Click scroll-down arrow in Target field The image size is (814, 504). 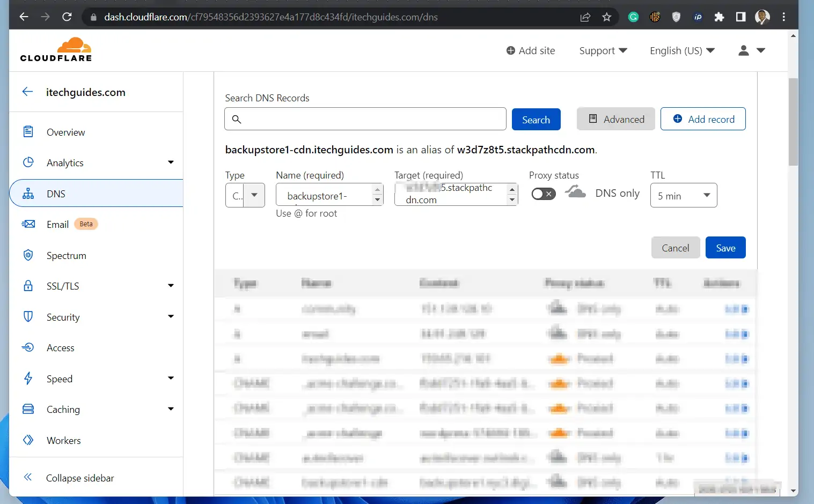pyautogui.click(x=512, y=200)
